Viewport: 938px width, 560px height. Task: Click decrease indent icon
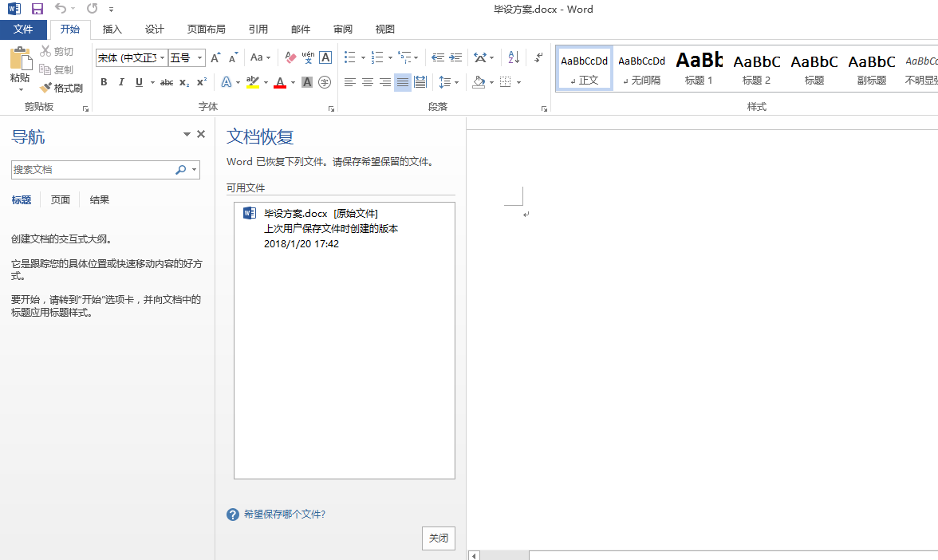438,57
